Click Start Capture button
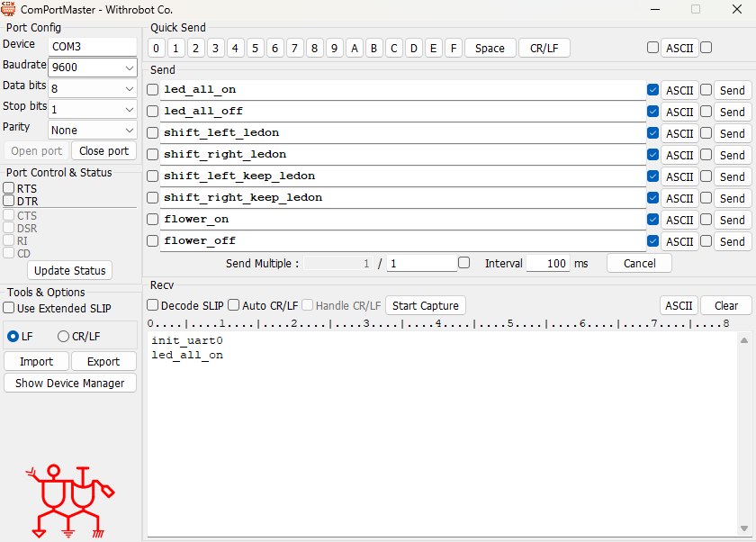 click(425, 306)
